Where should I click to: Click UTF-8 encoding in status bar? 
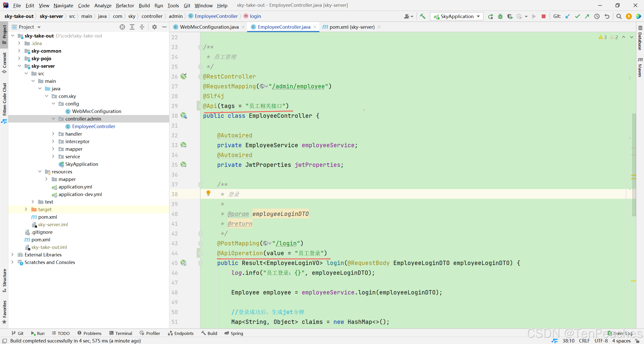pyautogui.click(x=601, y=341)
